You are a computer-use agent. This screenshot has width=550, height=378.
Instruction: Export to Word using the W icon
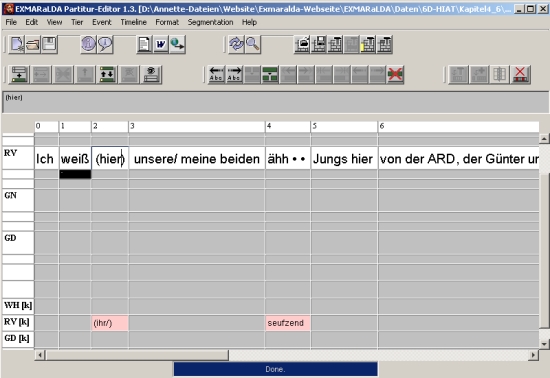(161, 45)
